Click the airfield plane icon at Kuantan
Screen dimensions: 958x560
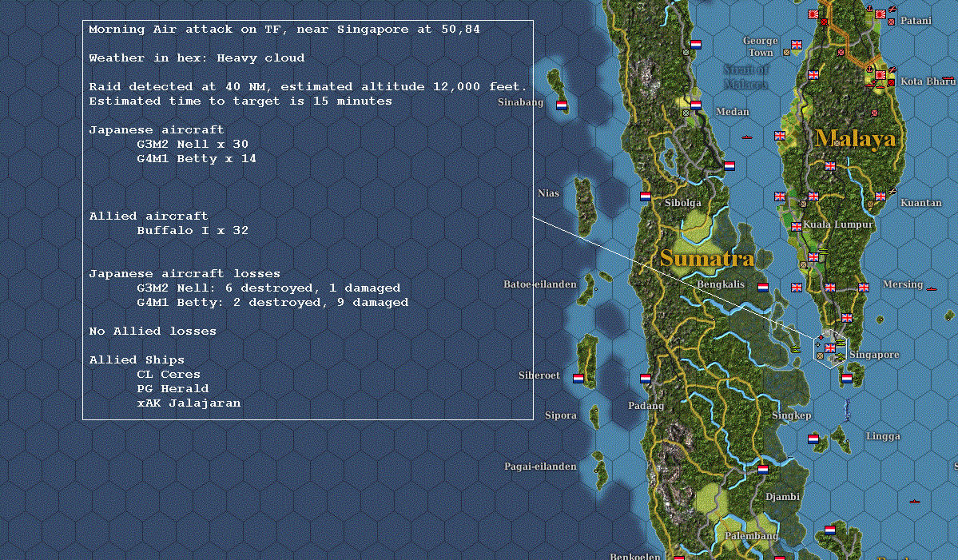coord(892,191)
